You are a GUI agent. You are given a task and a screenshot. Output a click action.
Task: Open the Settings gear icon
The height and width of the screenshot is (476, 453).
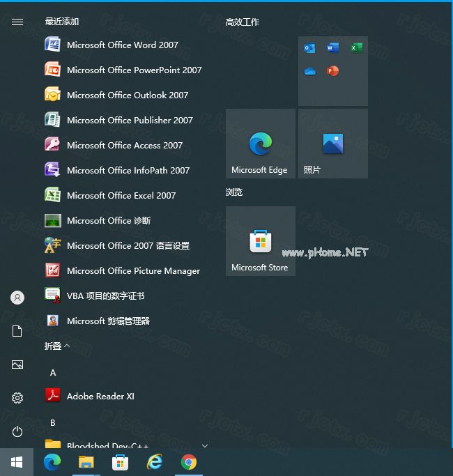pyautogui.click(x=17, y=398)
